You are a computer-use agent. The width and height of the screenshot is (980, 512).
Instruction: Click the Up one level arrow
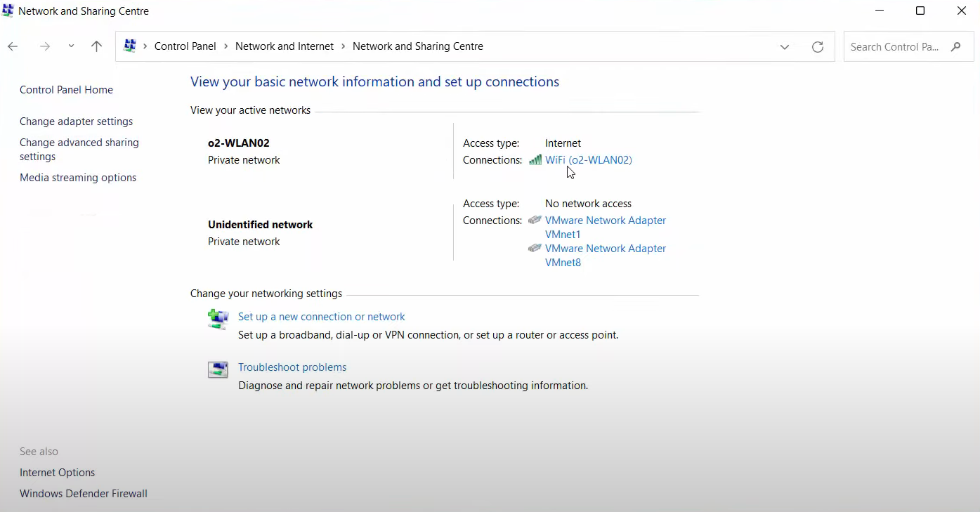[x=96, y=46]
